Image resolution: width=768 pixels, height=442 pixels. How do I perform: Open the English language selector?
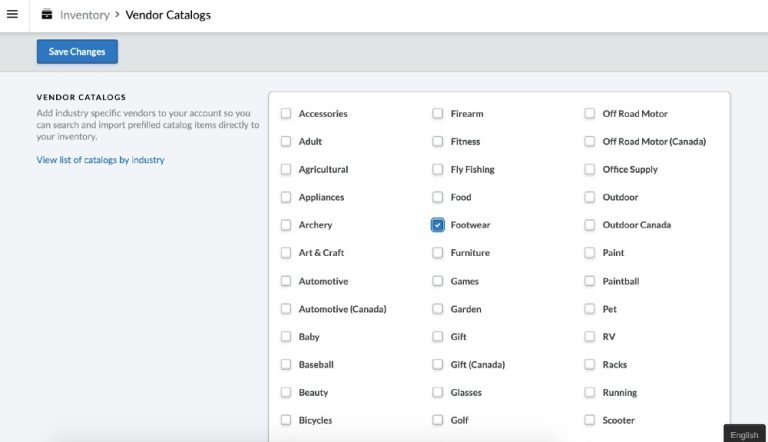pos(744,434)
